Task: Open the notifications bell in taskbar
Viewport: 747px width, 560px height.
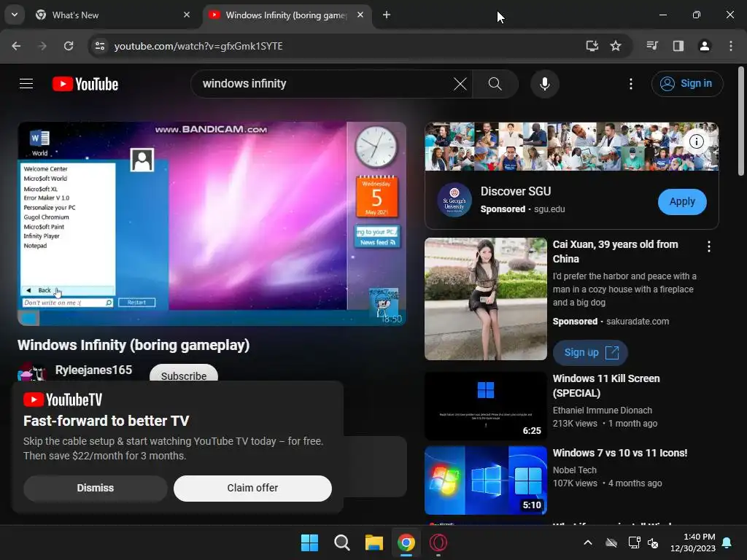Action: [x=727, y=542]
